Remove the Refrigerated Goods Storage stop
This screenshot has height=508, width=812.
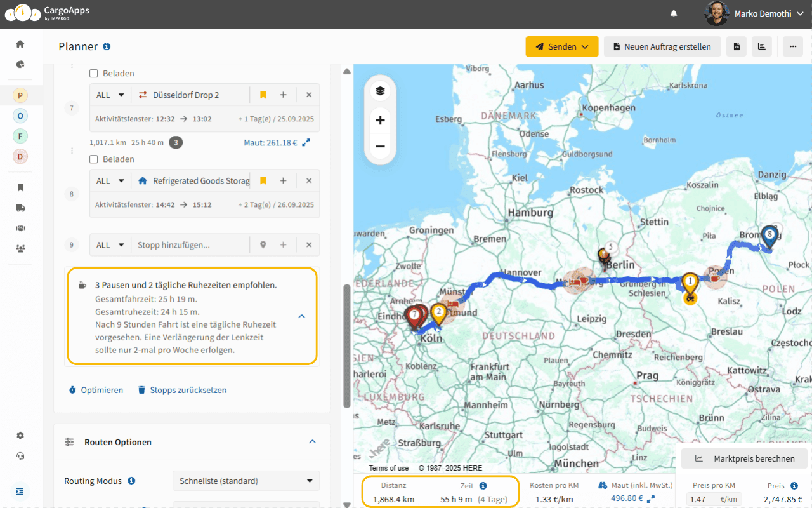tap(309, 181)
